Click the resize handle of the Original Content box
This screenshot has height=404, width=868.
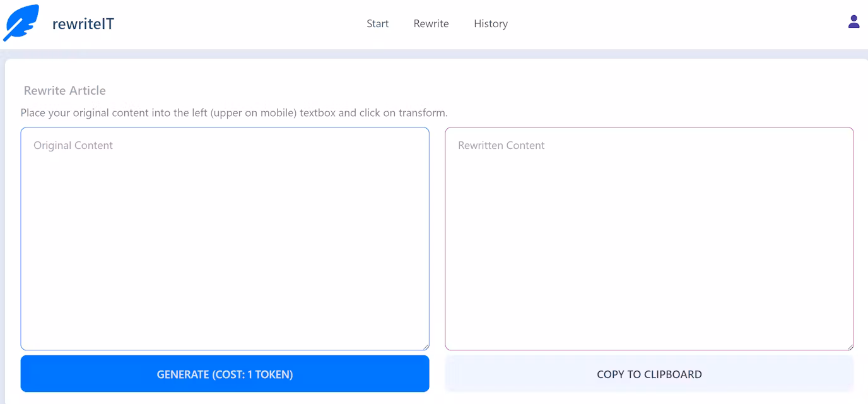[426, 346]
